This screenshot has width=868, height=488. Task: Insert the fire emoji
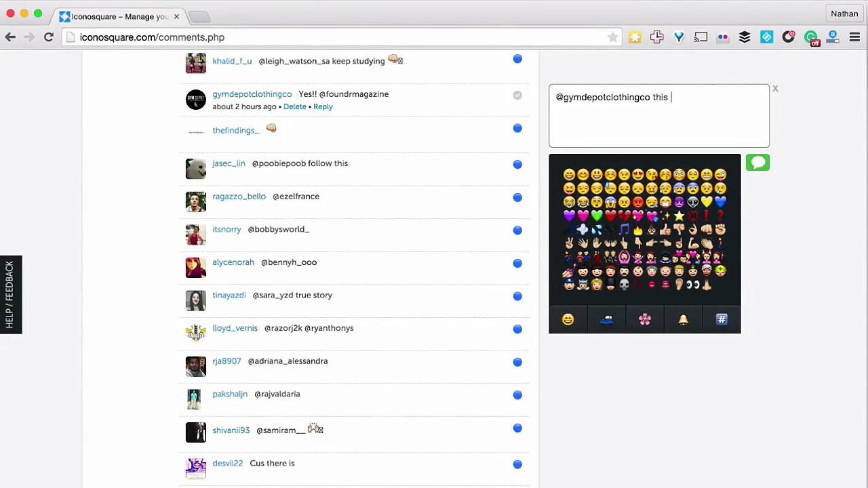pyautogui.click(x=638, y=230)
